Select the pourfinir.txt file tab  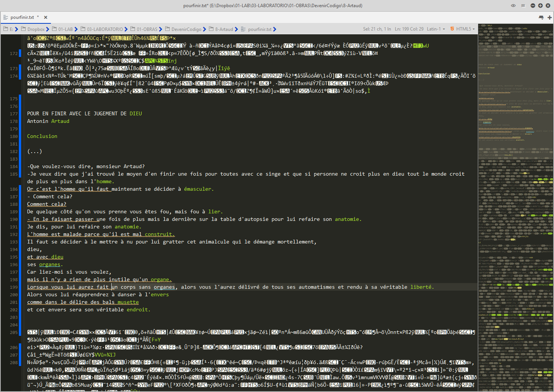tap(22, 17)
